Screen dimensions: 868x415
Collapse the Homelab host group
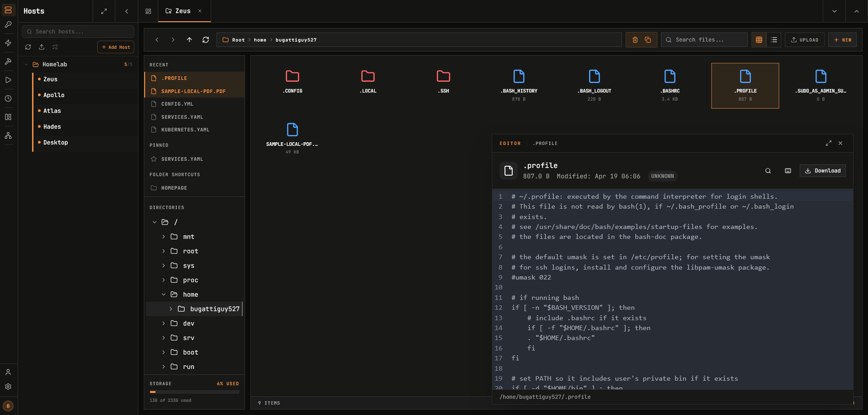click(26, 65)
